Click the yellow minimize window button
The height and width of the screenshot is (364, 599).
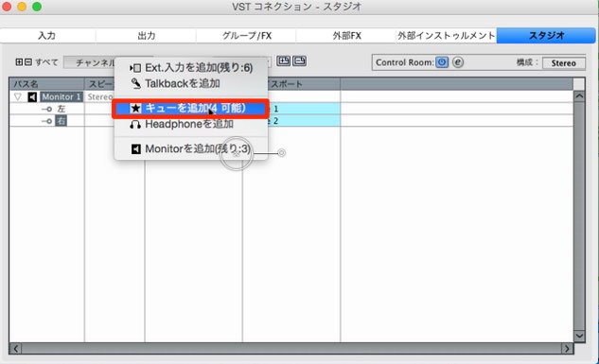pos(22,7)
